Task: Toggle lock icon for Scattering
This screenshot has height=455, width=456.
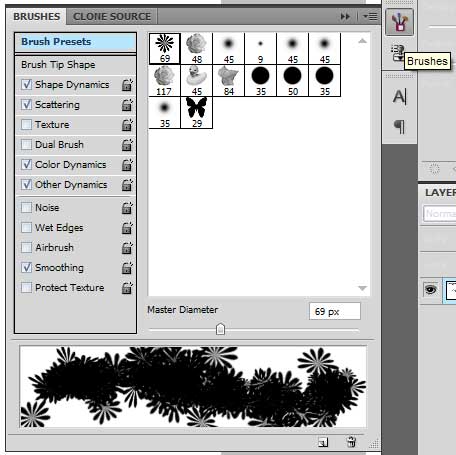Action: pos(127,105)
